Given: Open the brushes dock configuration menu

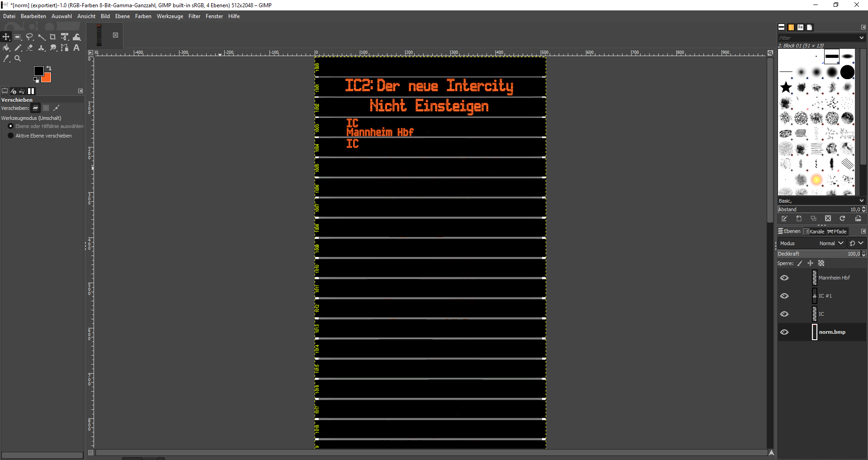Looking at the screenshot, I should click(863, 27).
